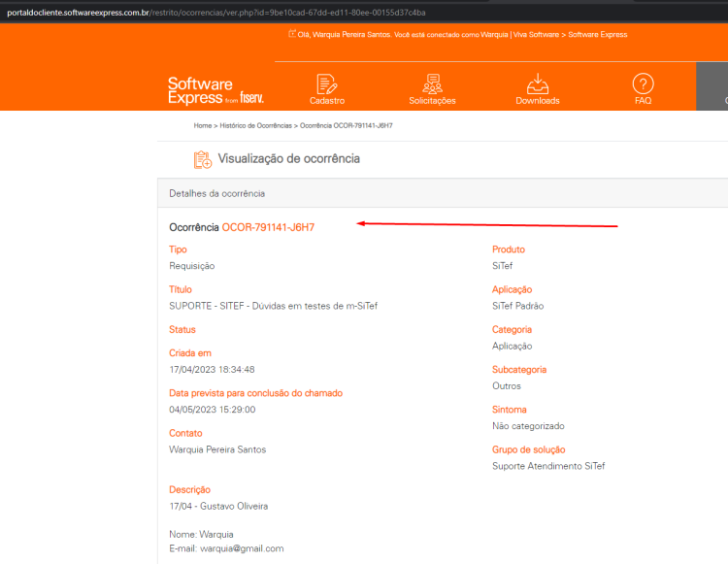The width and height of the screenshot is (728, 564).
Task: Click the Categoria value Aplicação
Action: (513, 347)
